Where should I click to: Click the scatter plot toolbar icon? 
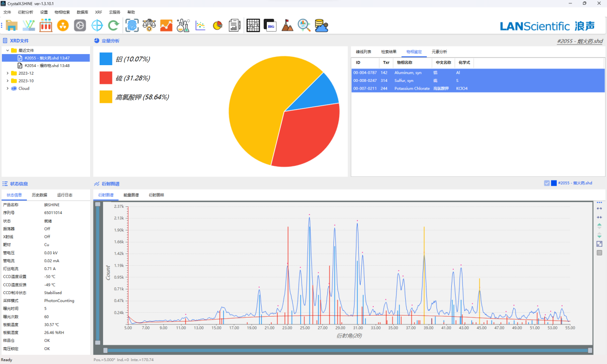200,25
